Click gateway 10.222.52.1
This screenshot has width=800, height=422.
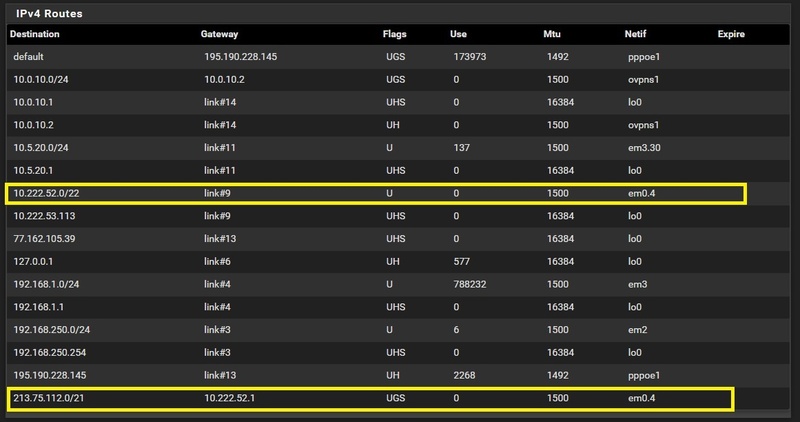(230, 400)
